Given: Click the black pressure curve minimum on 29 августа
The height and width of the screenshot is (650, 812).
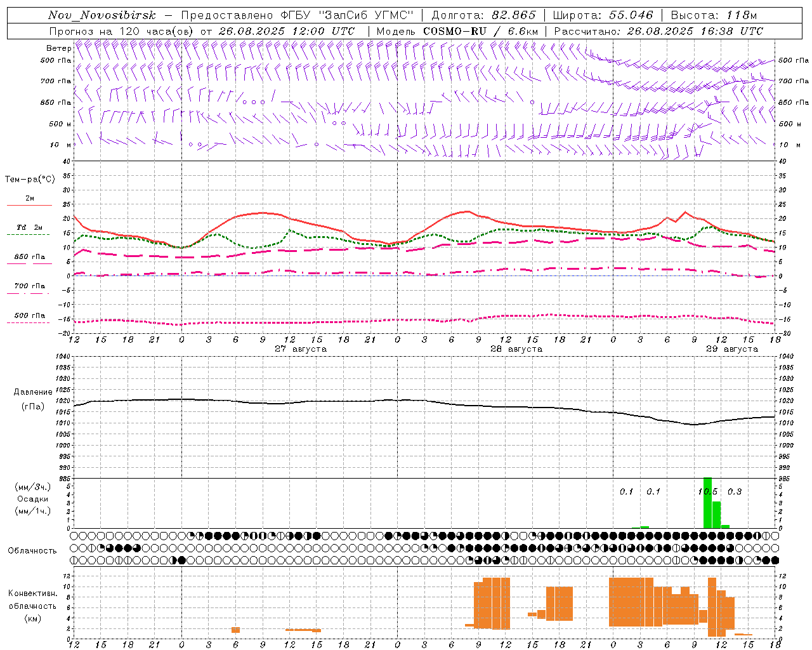Looking at the screenshot, I should click(694, 425).
